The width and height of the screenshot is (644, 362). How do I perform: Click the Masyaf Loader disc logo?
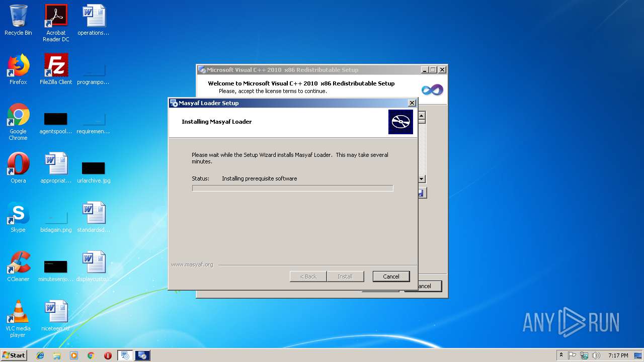click(x=400, y=122)
